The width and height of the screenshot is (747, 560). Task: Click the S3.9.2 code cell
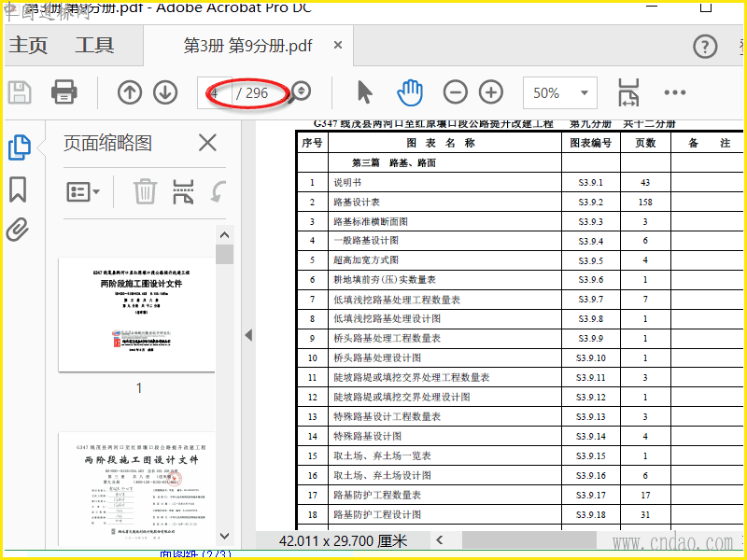point(591,202)
